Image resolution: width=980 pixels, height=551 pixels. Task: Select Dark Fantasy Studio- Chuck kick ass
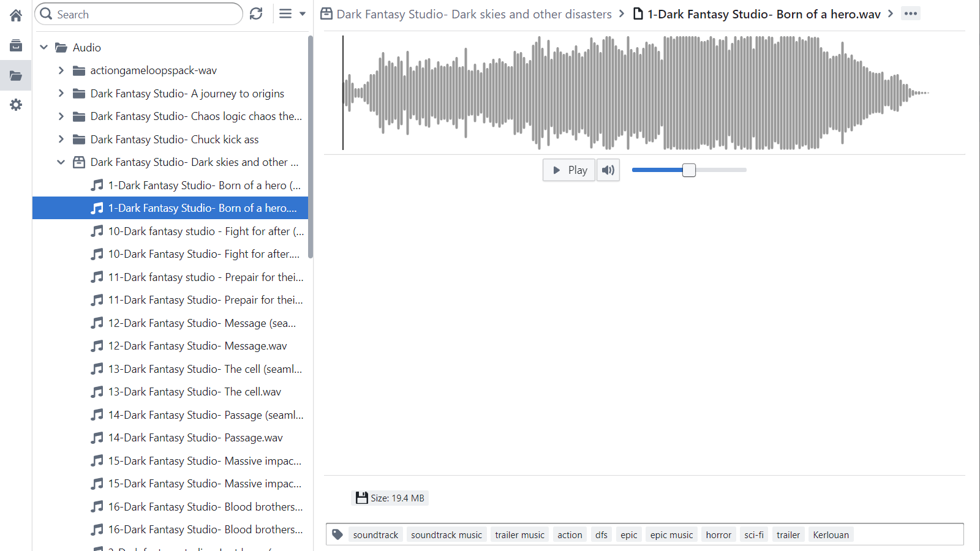pyautogui.click(x=170, y=139)
